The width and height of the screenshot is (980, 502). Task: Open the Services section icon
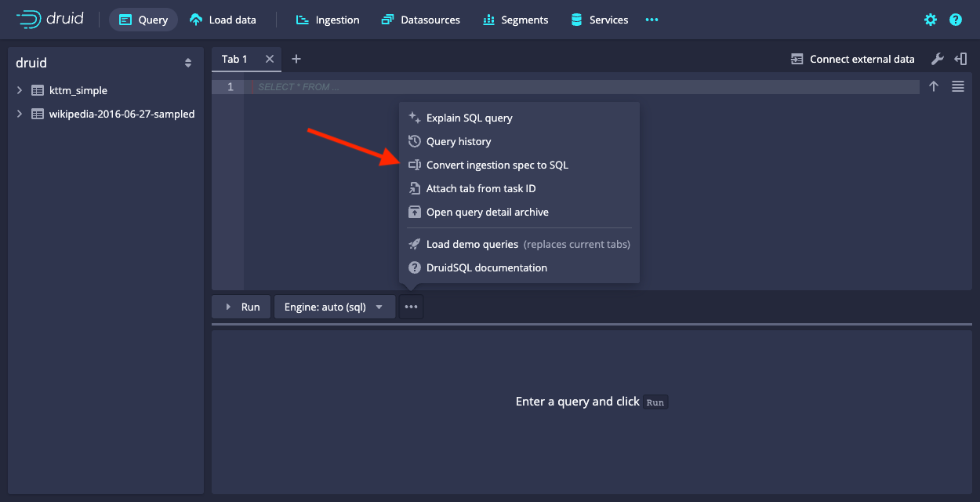(x=577, y=20)
